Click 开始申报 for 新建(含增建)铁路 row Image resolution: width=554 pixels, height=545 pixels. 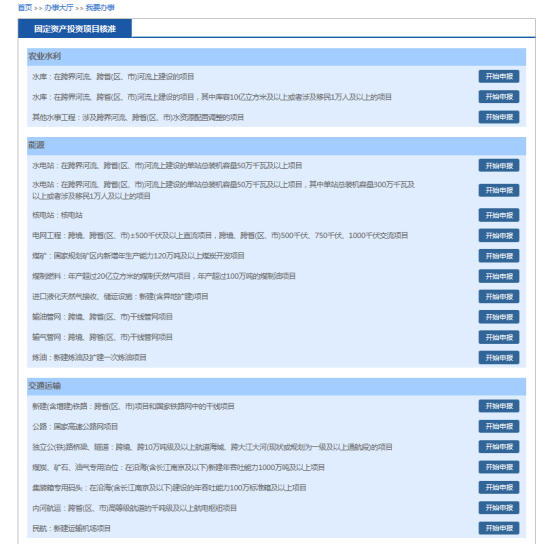click(x=499, y=406)
